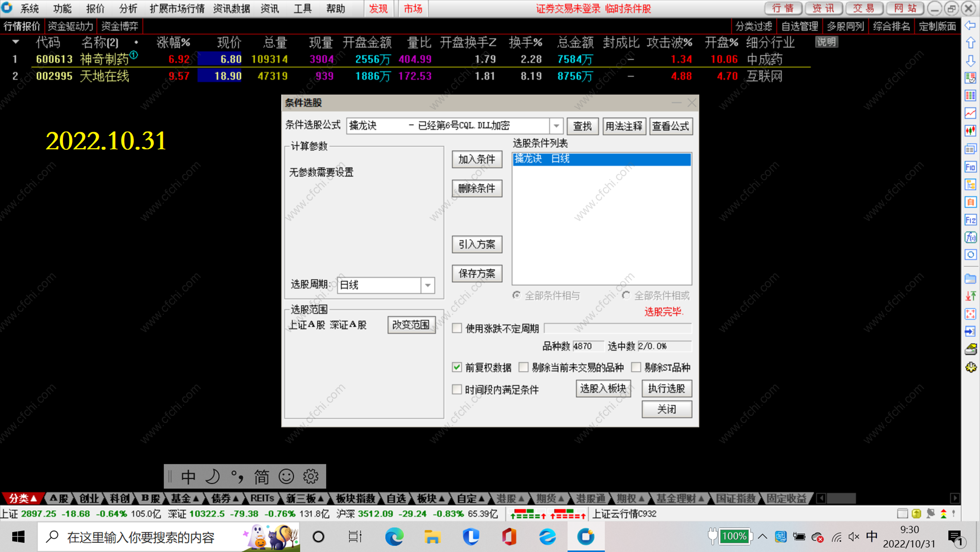Switch to the 资金博弈 tab

(120, 26)
